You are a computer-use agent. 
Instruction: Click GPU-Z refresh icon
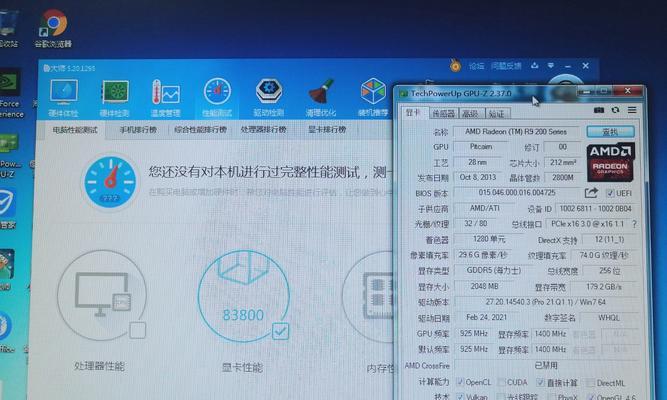(x=616, y=110)
